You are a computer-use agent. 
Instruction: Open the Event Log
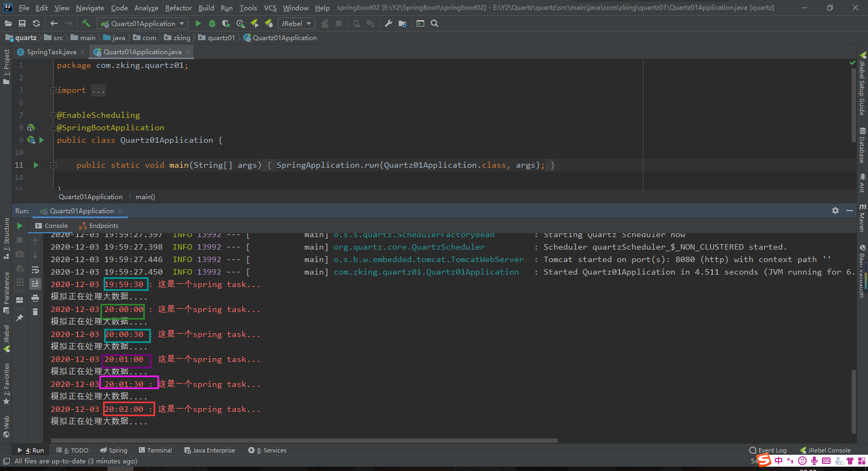[768, 450]
